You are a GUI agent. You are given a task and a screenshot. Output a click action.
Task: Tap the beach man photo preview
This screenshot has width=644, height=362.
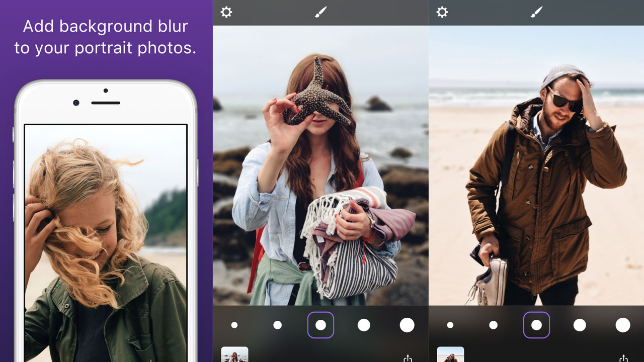click(x=536, y=165)
